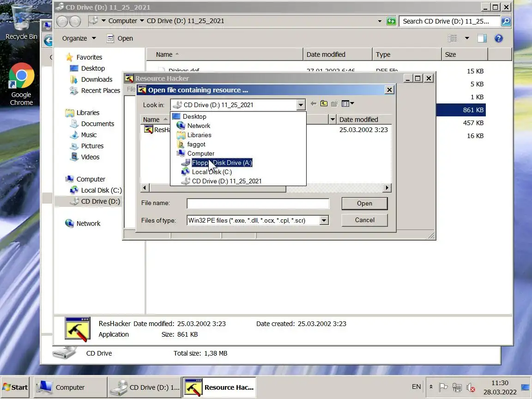
Task: Show hidden tray icons arrow
Action: click(431, 387)
